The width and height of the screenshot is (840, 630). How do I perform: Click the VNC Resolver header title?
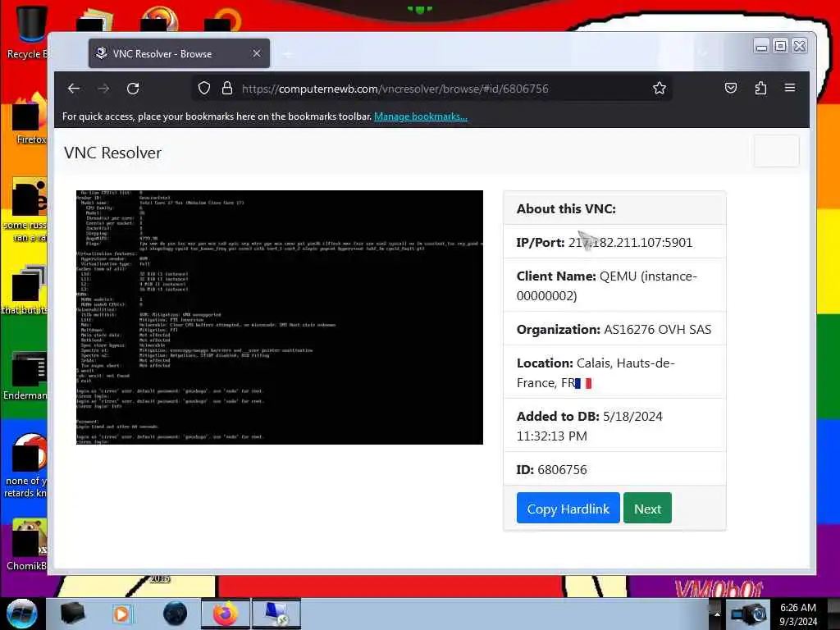click(112, 153)
